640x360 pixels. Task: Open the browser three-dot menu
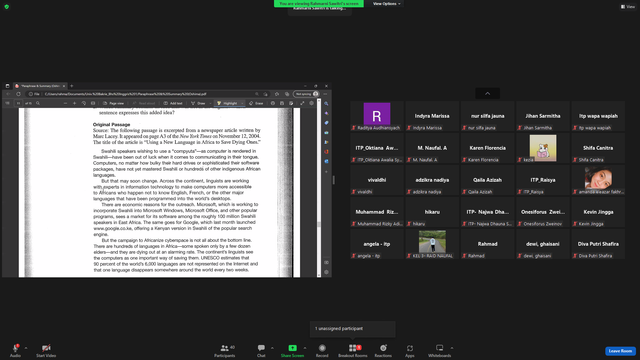click(x=325, y=94)
